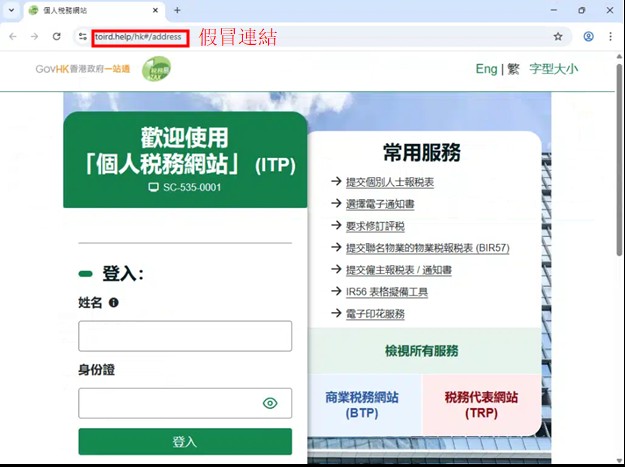
Task: Open 提交個別人士報稅表 link
Action: point(390,182)
